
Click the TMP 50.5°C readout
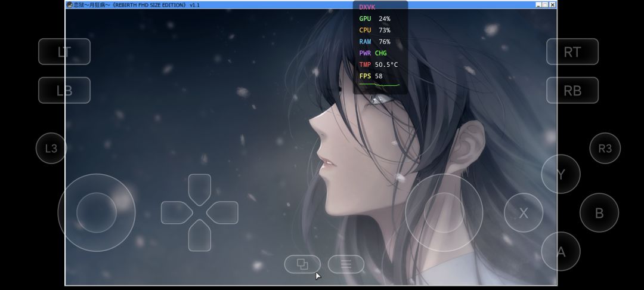click(x=378, y=65)
